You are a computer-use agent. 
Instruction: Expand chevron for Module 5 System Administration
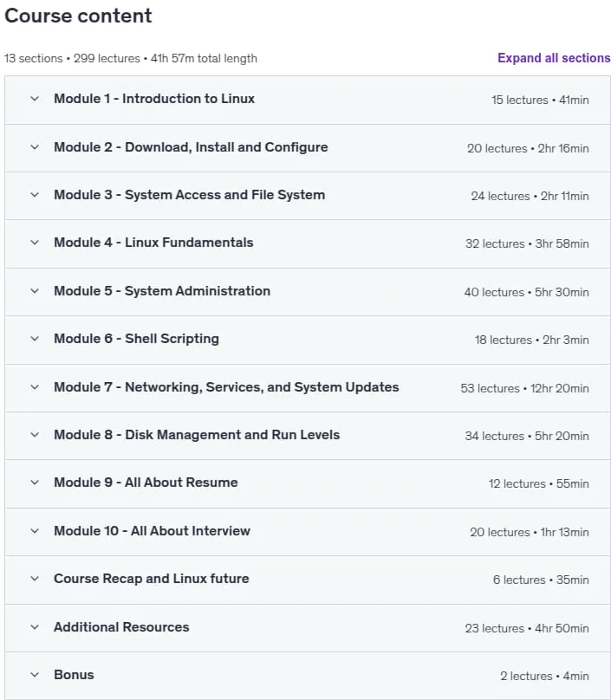[35, 291]
